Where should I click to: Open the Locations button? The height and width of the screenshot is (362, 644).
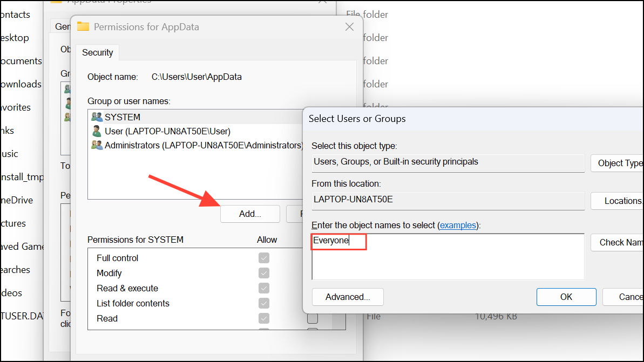[x=618, y=201]
